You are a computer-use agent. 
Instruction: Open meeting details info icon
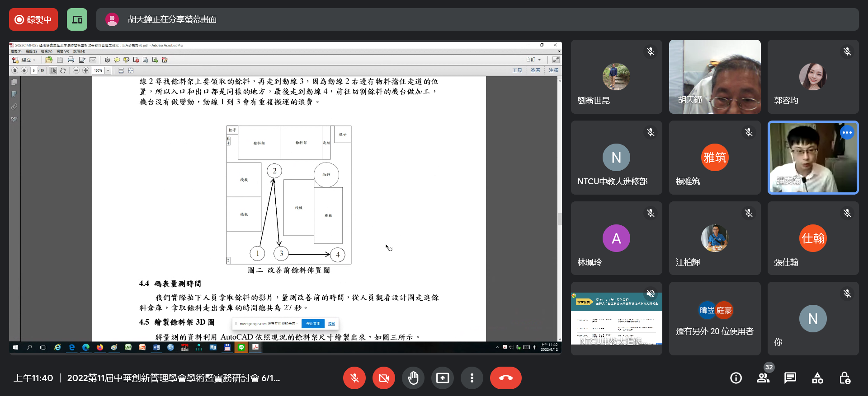pyautogui.click(x=736, y=378)
